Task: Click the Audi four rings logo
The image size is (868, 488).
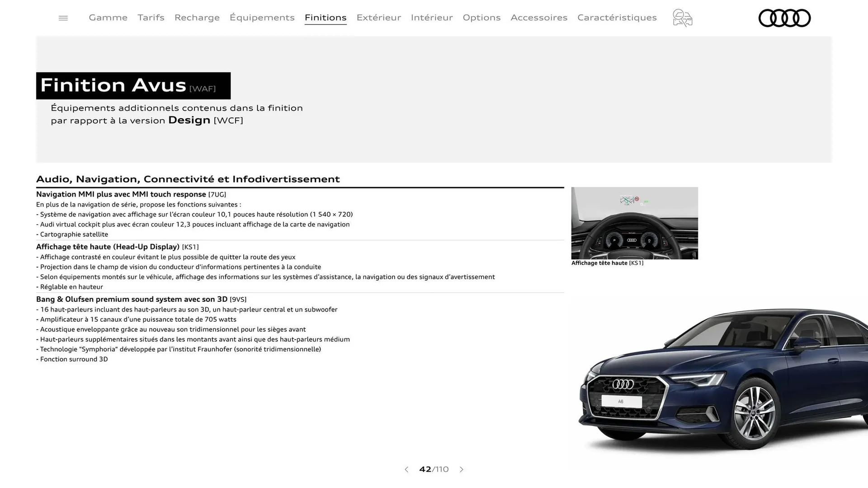Action: pyautogui.click(x=784, y=18)
